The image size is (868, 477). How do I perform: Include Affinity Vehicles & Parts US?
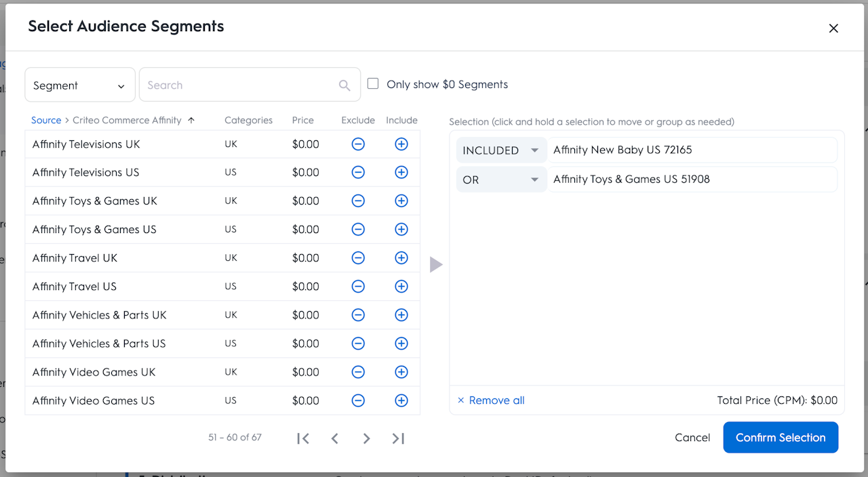coord(401,344)
